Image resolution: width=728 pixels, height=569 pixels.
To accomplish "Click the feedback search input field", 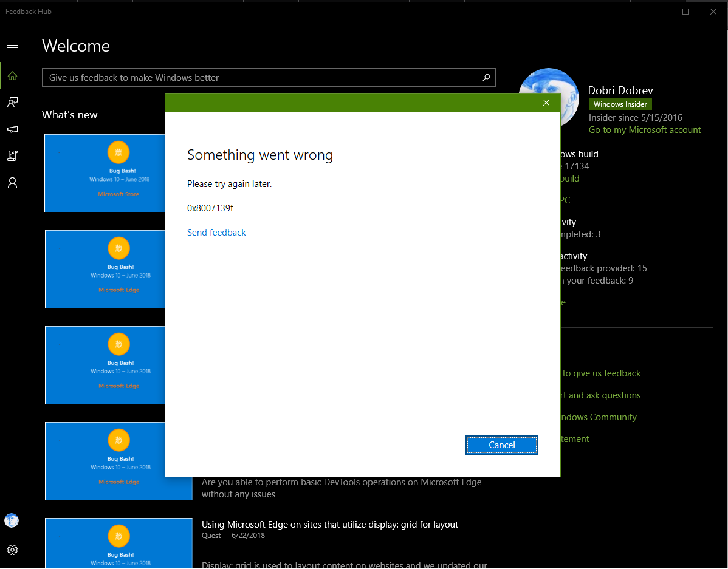I will 269,78.
